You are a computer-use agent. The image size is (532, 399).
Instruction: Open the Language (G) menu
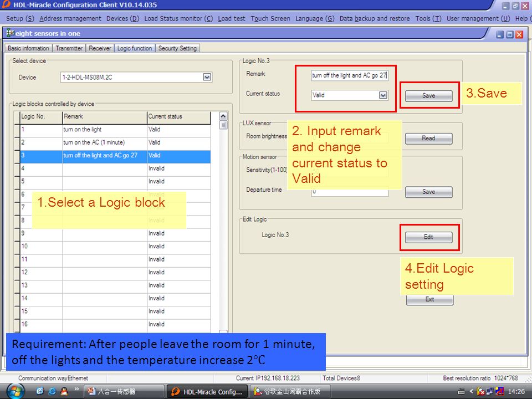315,18
